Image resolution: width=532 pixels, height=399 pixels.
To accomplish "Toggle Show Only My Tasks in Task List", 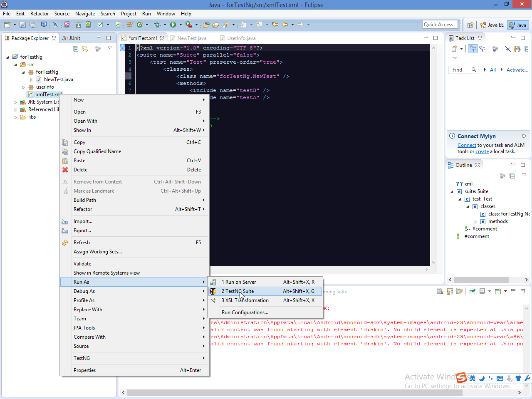I will click(x=517, y=49).
